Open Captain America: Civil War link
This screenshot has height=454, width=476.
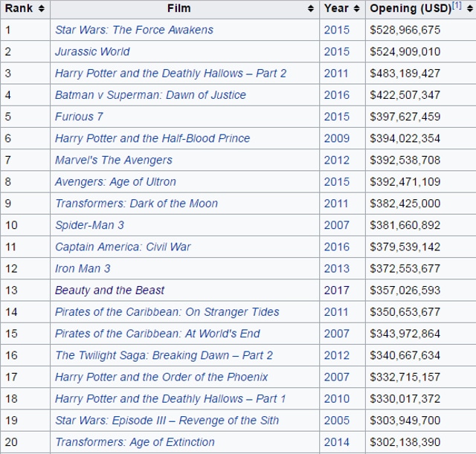123,247
